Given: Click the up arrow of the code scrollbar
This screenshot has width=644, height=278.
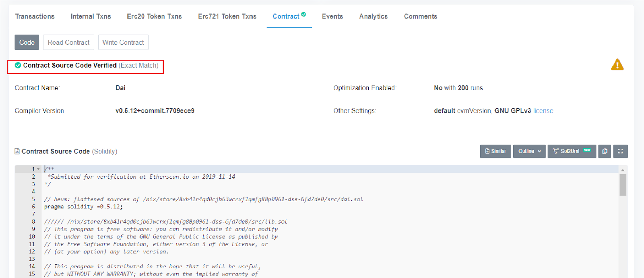Looking at the screenshot, I should 623,170.
